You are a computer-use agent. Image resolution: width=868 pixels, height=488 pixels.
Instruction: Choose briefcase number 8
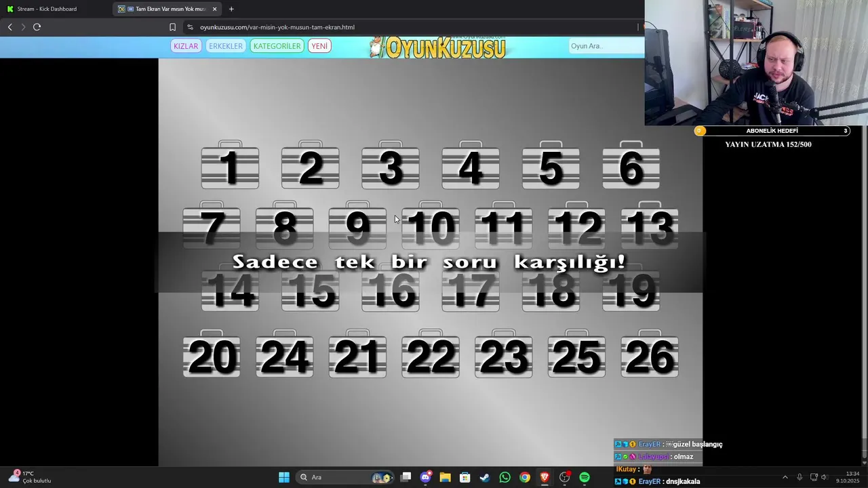click(x=285, y=225)
